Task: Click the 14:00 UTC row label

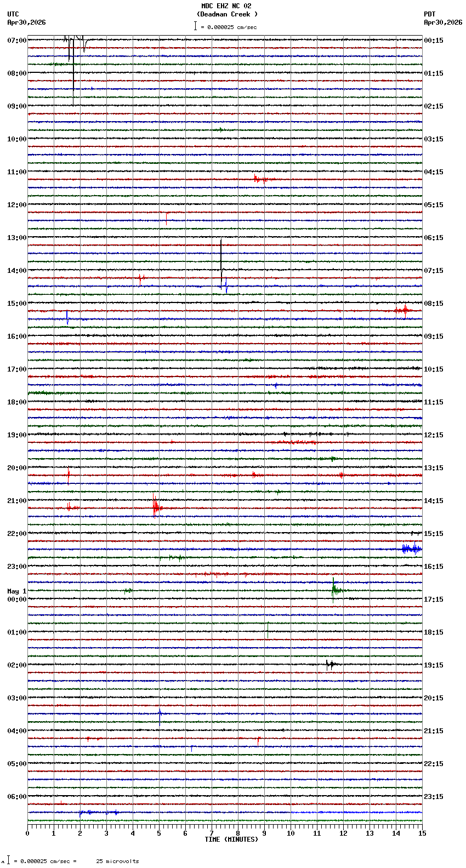Action: point(16,271)
